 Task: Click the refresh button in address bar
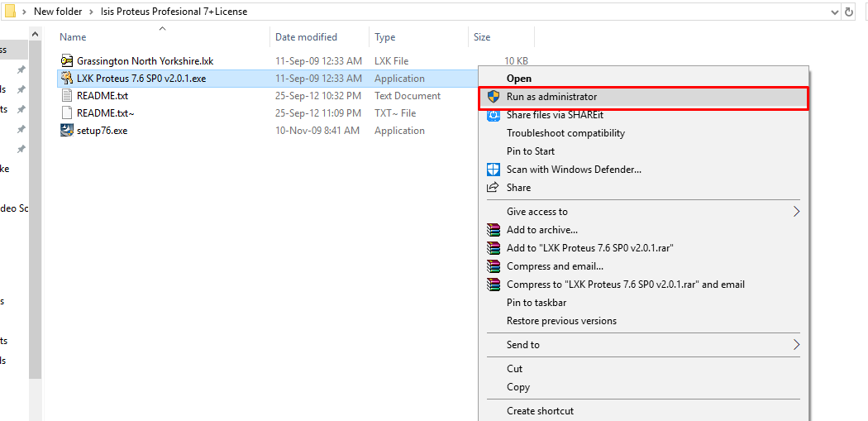click(x=849, y=11)
